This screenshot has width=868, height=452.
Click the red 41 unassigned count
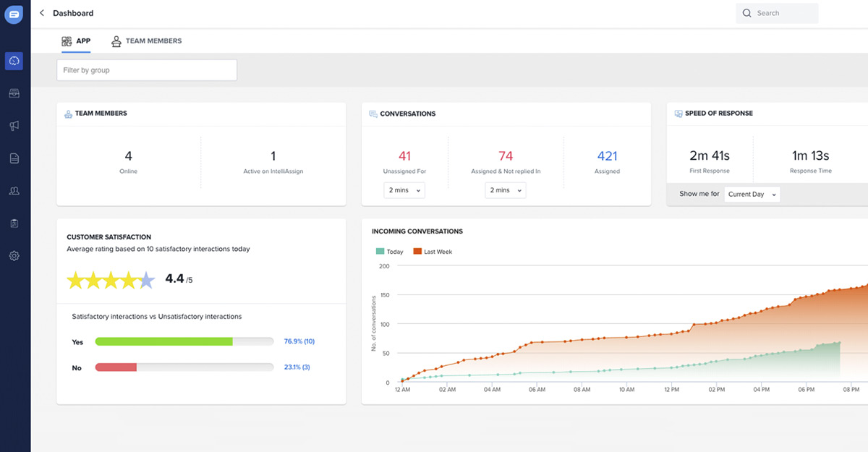pyautogui.click(x=404, y=156)
